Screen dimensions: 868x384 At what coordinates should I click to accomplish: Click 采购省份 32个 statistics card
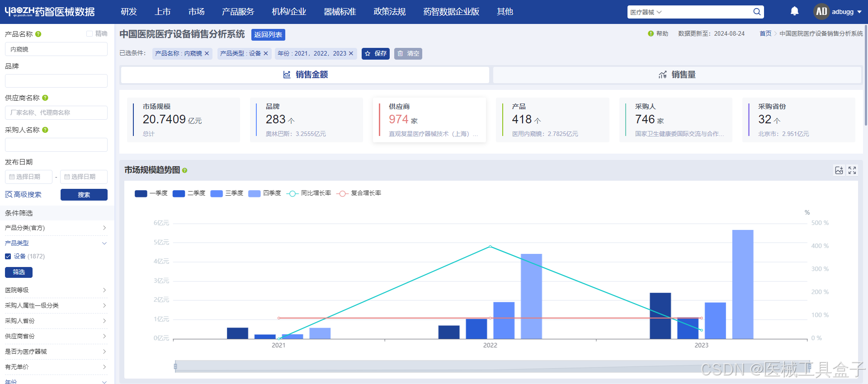point(799,120)
